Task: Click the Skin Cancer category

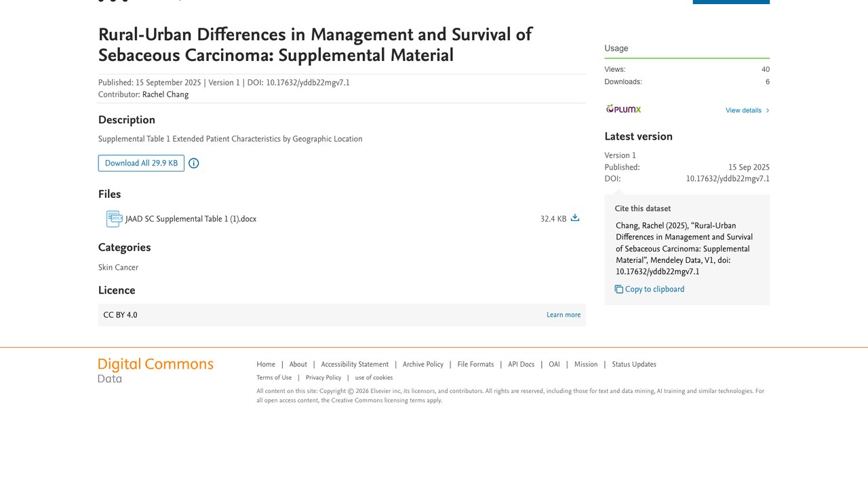Action: [x=118, y=268]
